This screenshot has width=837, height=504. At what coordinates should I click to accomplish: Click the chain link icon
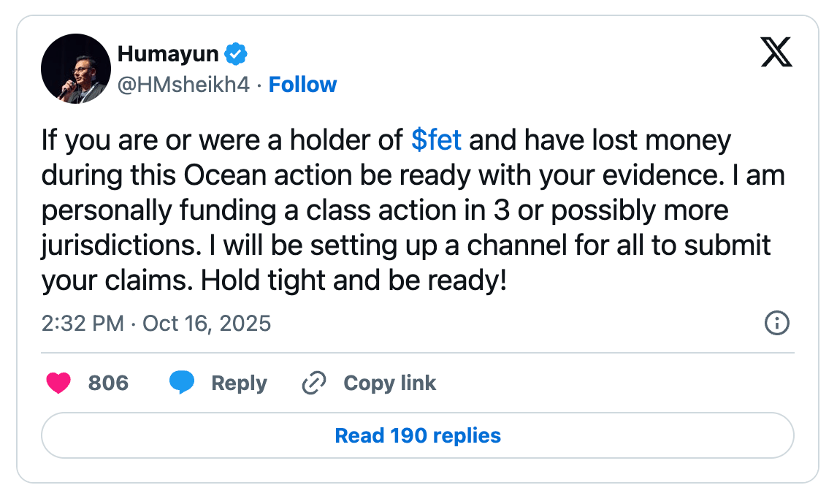(x=313, y=383)
